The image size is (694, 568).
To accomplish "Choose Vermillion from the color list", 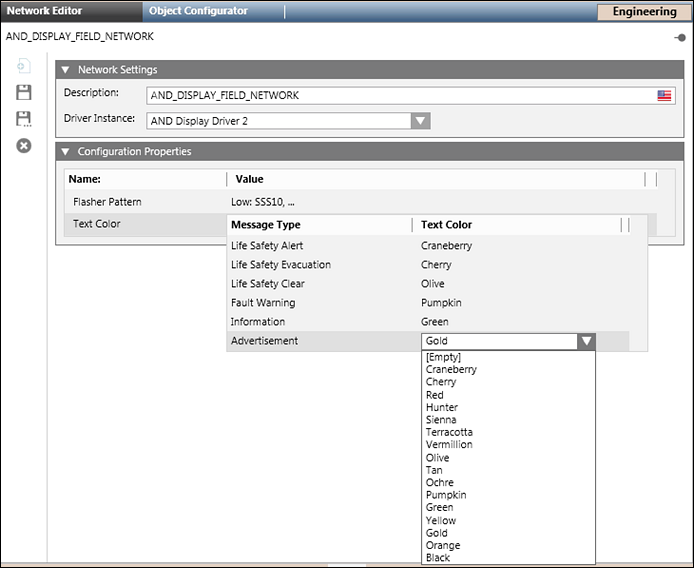I will [449, 445].
